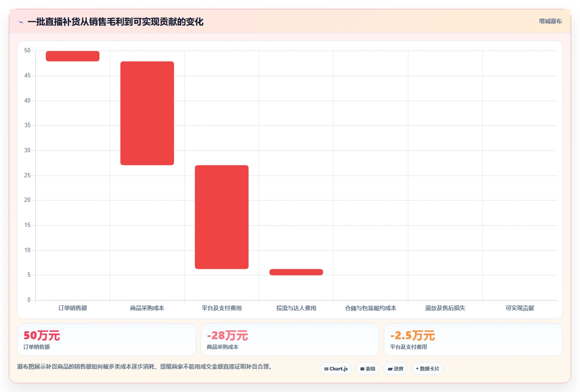Viewport: 580px width, 392px height.
Task: Click the 仓储与包装履约成本 x-axis label
Action: click(371, 308)
